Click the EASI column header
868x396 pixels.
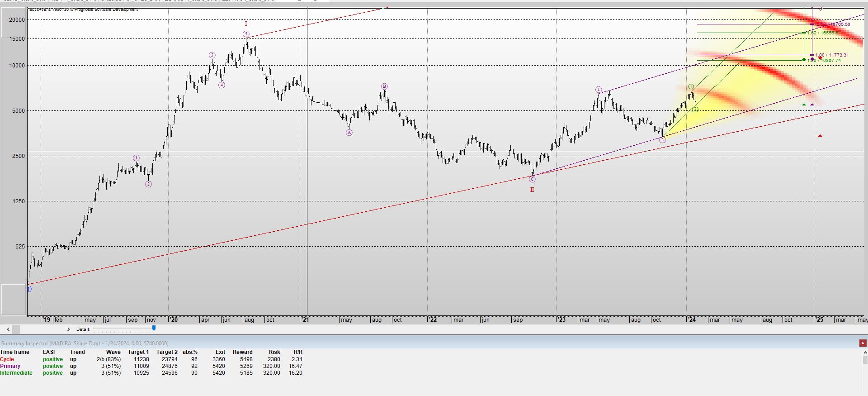tap(49, 352)
